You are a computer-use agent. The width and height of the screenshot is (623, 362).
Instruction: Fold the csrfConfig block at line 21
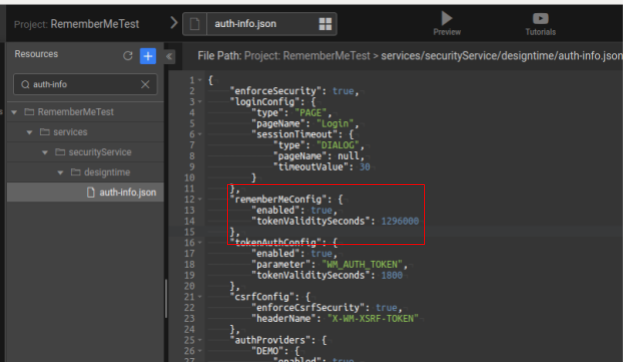pyautogui.click(x=200, y=297)
